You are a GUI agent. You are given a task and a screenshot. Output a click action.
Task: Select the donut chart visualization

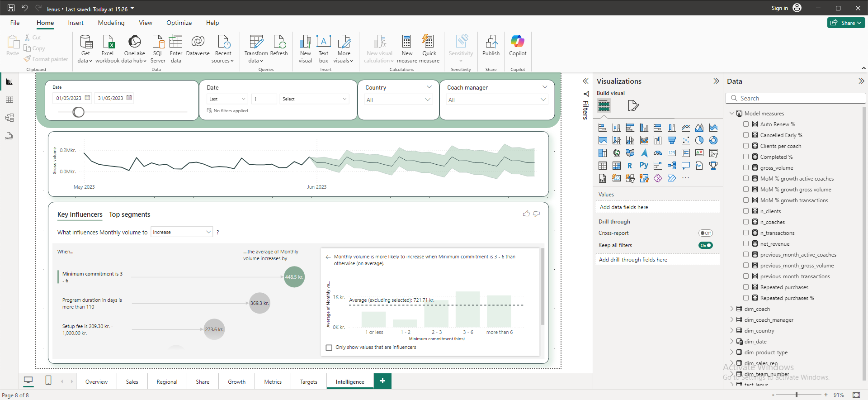click(x=713, y=140)
